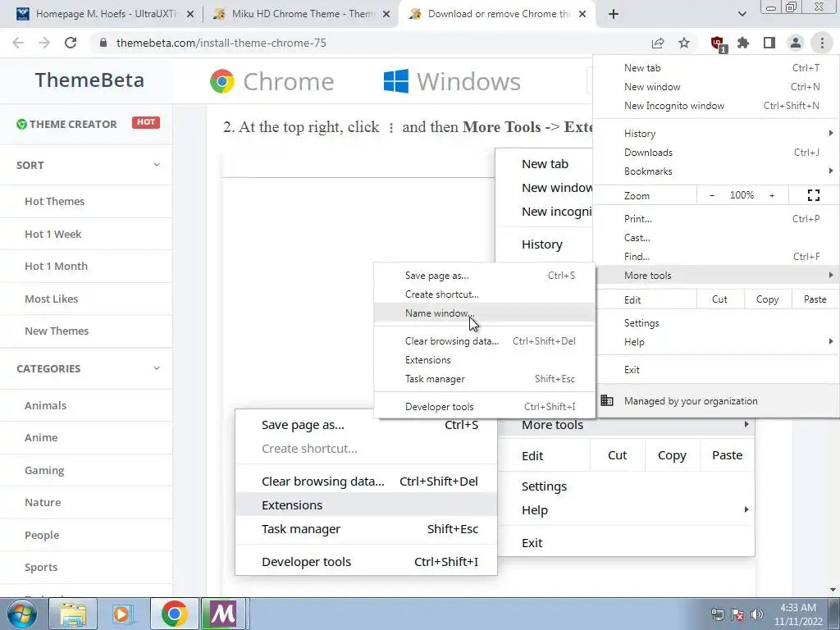The height and width of the screenshot is (630, 840).
Task: Choose Save page as in More tools submenu
Action: pos(484,276)
